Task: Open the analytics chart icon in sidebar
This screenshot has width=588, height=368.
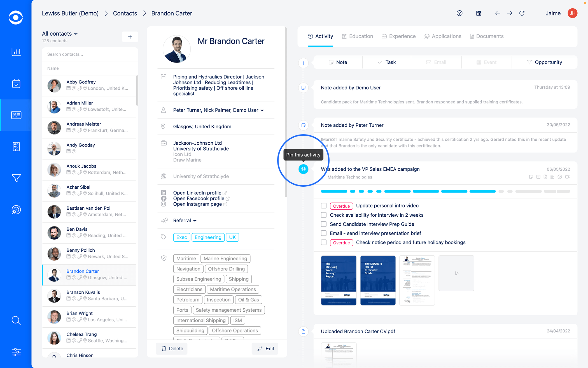Action: (x=16, y=52)
